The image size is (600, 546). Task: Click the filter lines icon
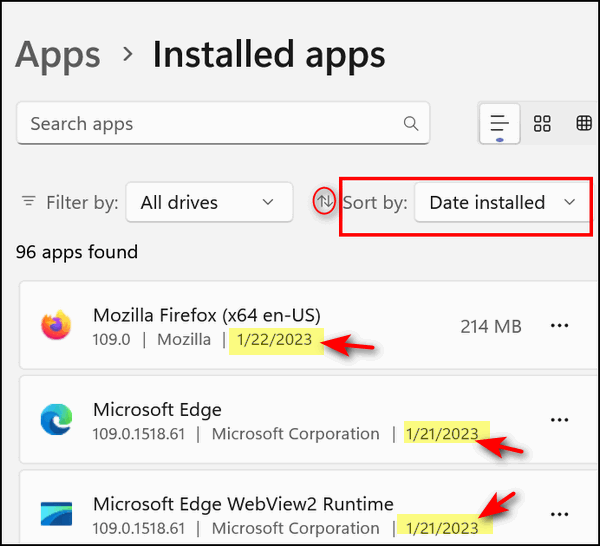click(x=29, y=201)
